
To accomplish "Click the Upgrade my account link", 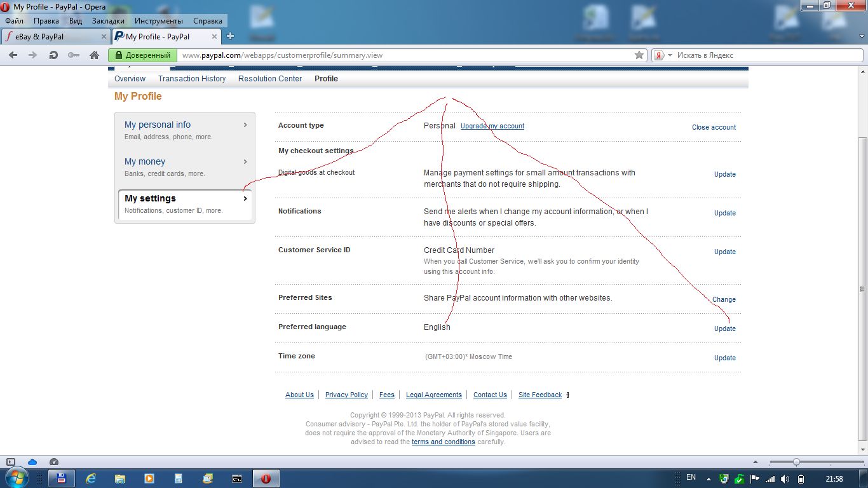I will pyautogui.click(x=492, y=126).
